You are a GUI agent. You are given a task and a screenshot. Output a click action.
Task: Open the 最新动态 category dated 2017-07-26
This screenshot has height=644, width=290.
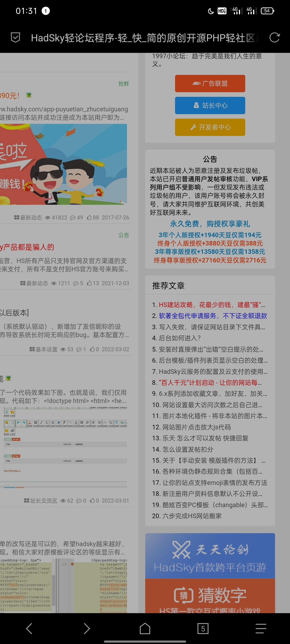(x=28, y=218)
